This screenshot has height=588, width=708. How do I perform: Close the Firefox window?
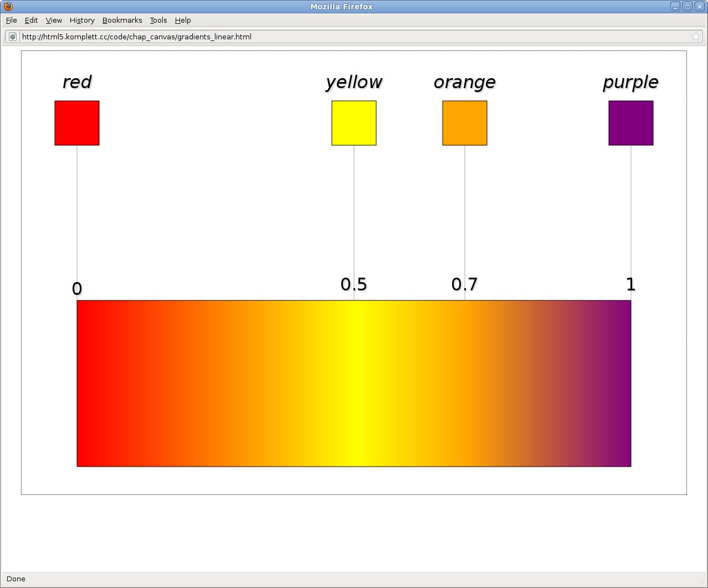[x=700, y=7]
